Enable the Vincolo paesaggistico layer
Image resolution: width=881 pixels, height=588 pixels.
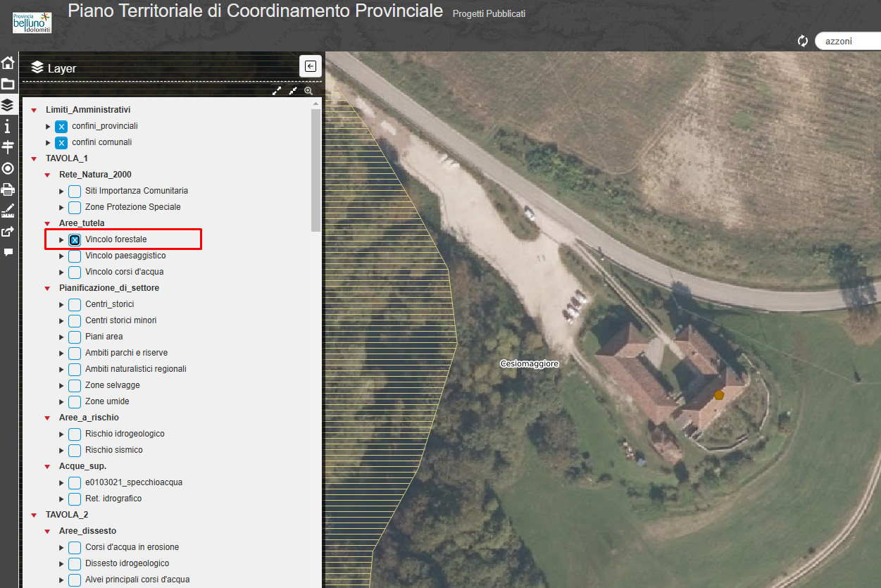[75, 256]
